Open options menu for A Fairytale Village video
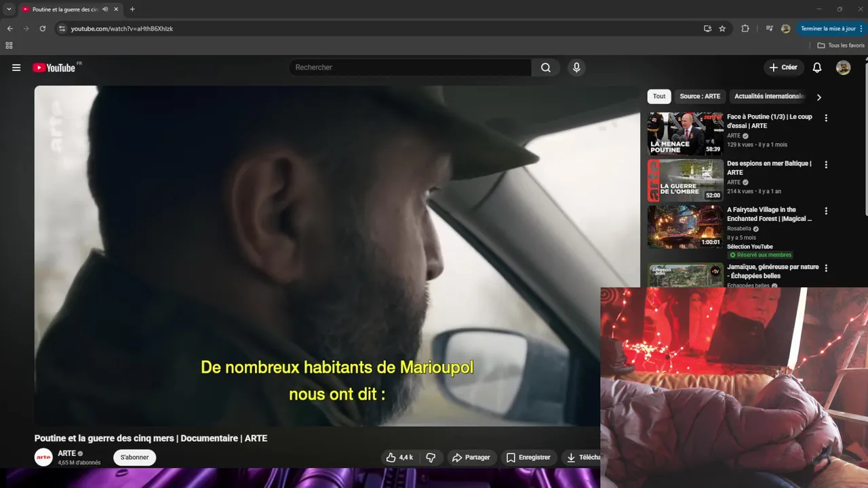The image size is (868, 488). pos(826,211)
